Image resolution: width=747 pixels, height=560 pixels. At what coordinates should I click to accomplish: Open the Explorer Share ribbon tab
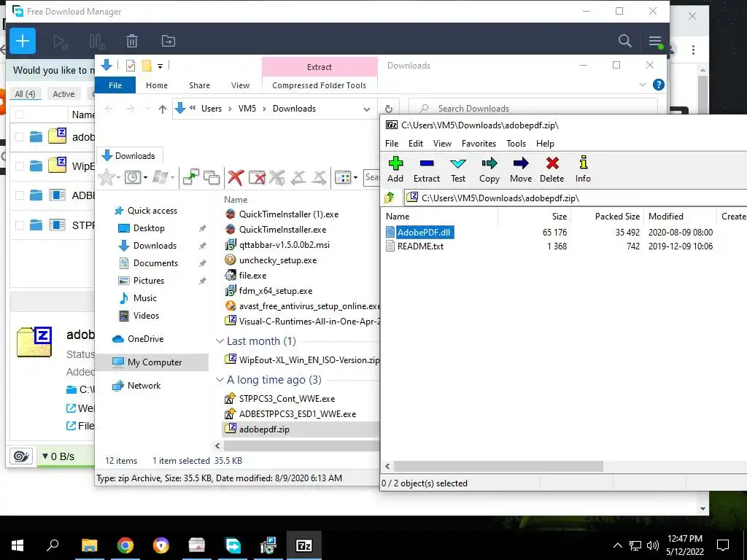click(199, 85)
